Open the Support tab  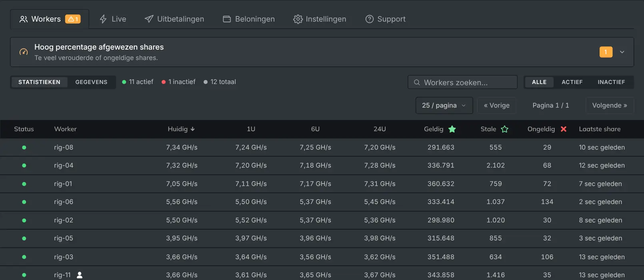(385, 19)
